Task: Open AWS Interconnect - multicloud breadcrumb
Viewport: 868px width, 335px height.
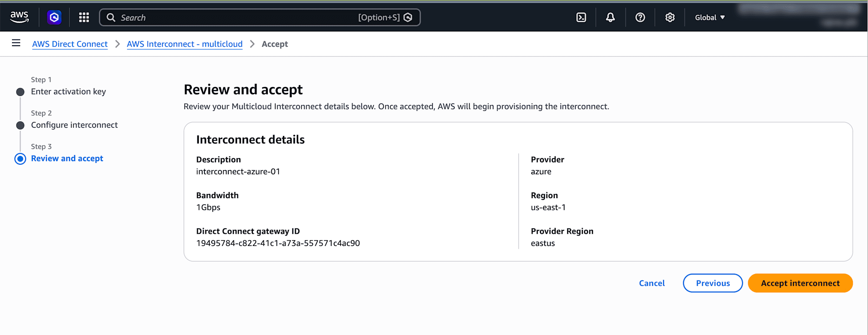Action: 184,44
